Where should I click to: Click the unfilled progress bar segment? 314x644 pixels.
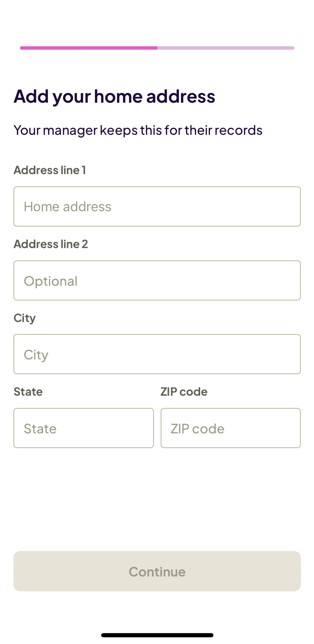coord(226,48)
